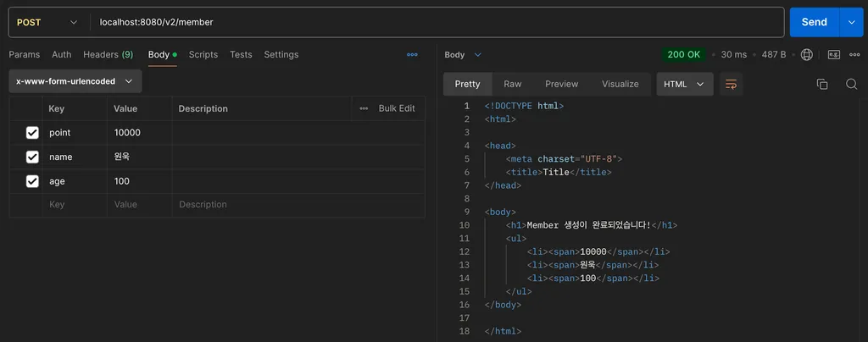Click the empty Value placeholder cell
This screenshot has height=342, width=868.
click(140, 204)
